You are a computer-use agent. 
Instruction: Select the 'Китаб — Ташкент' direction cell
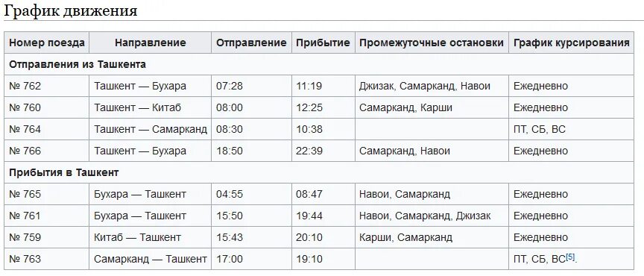coord(151,237)
